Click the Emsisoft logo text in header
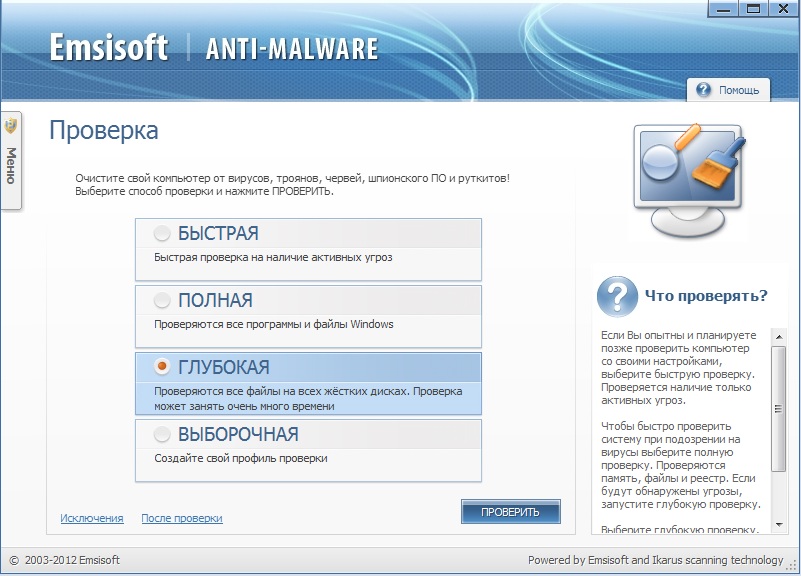This screenshot has width=801, height=576. click(109, 47)
